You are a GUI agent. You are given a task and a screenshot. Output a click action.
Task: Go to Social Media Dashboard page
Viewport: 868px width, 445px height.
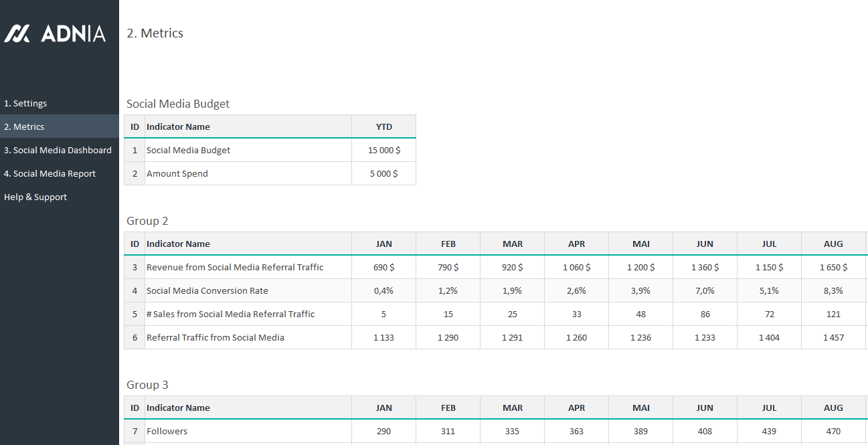[58, 151]
